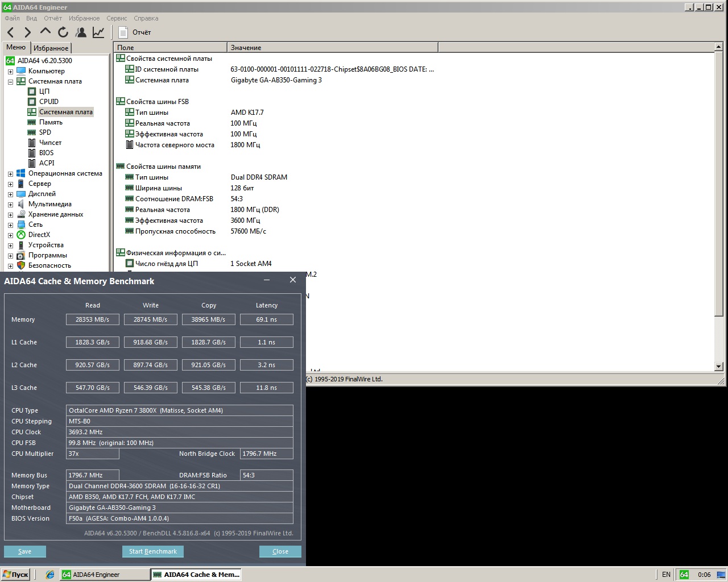
Task: Click the Internet Explorer icon in the taskbar
Action: coord(50,575)
